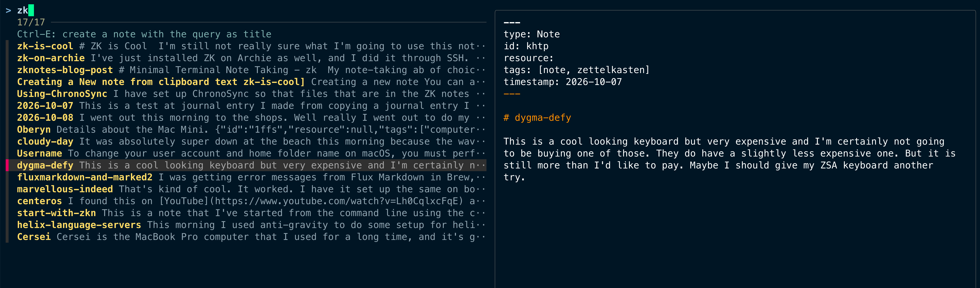The width and height of the screenshot is (980, 288).
Task: Select the zk-on-archie note
Action: (251, 58)
